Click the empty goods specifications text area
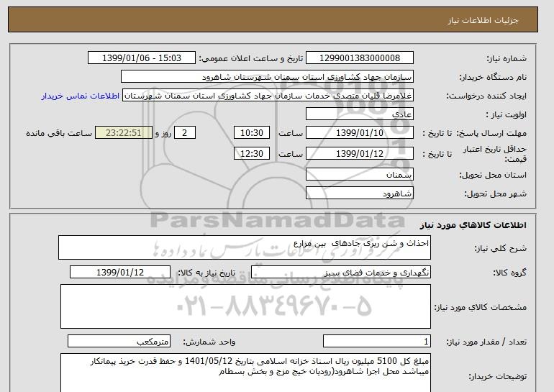Screen dimensions: 554x392 [245, 306]
